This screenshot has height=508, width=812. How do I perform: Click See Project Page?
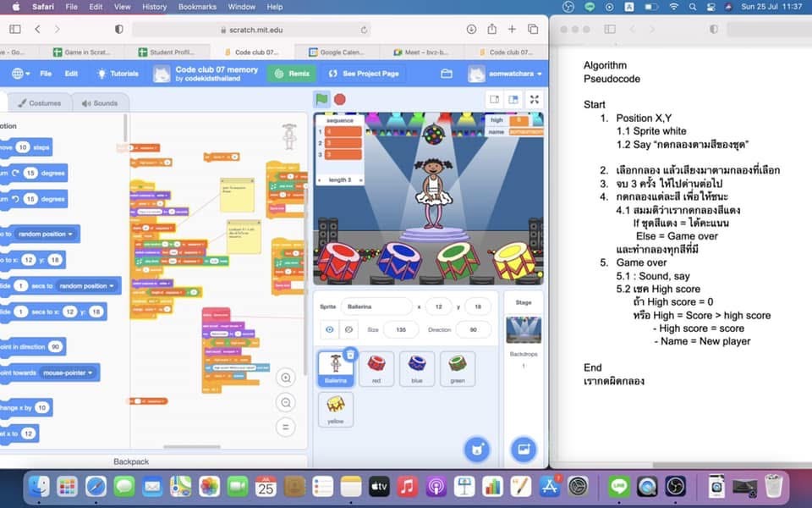click(364, 74)
